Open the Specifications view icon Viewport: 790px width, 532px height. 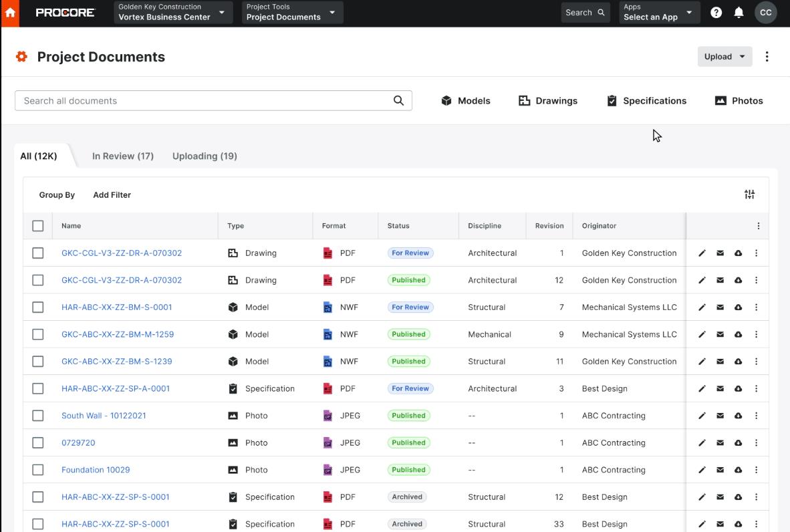pos(612,100)
